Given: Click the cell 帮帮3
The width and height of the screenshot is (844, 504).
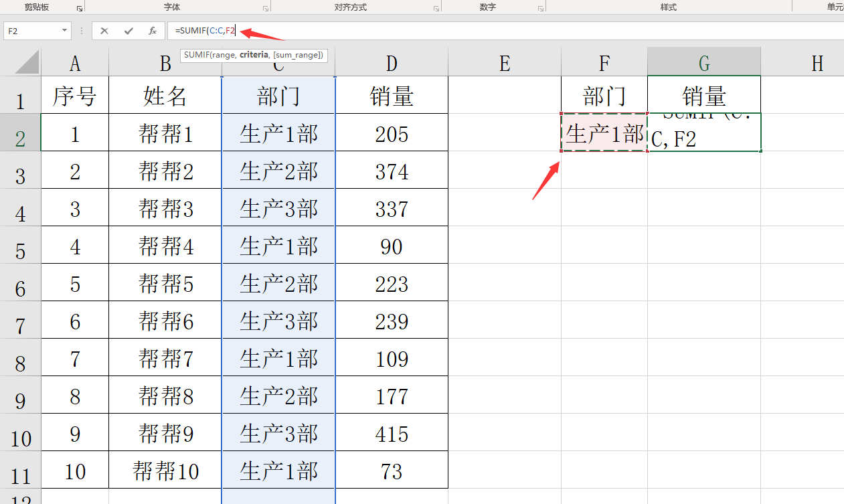Looking at the screenshot, I should [165, 207].
